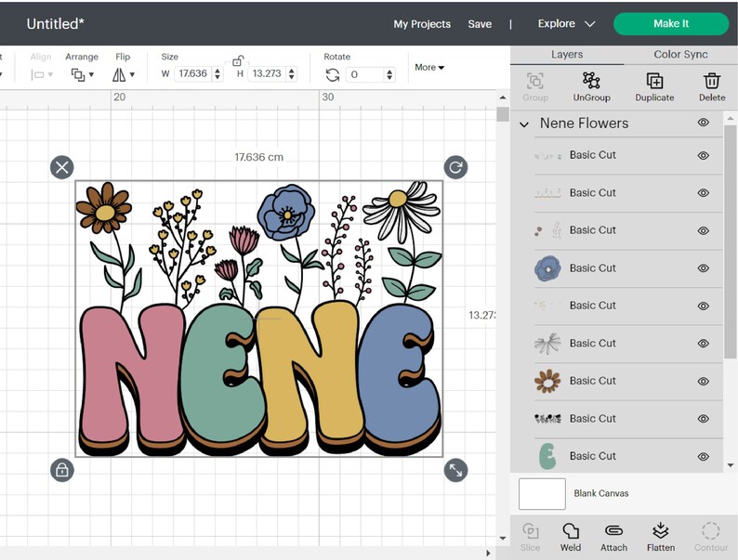Click the Slice tool icon

(531, 531)
